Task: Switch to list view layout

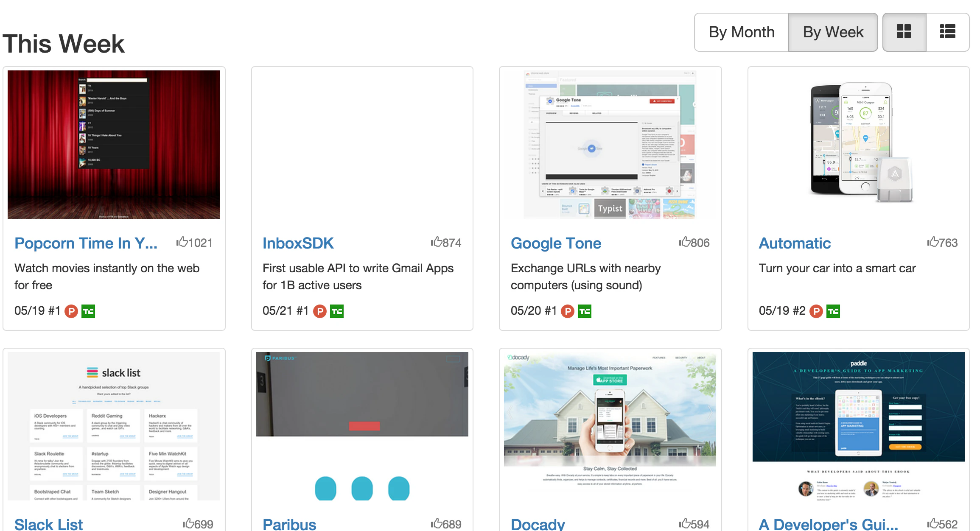Action: pyautogui.click(x=947, y=32)
